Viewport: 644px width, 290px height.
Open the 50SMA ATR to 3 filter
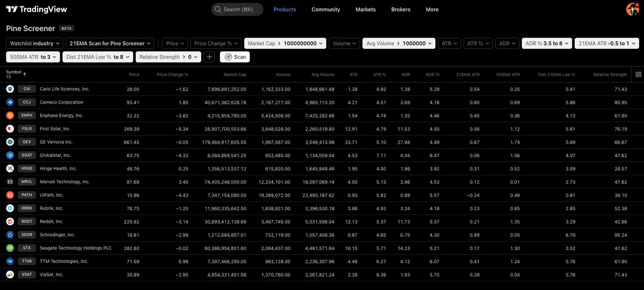(33, 57)
